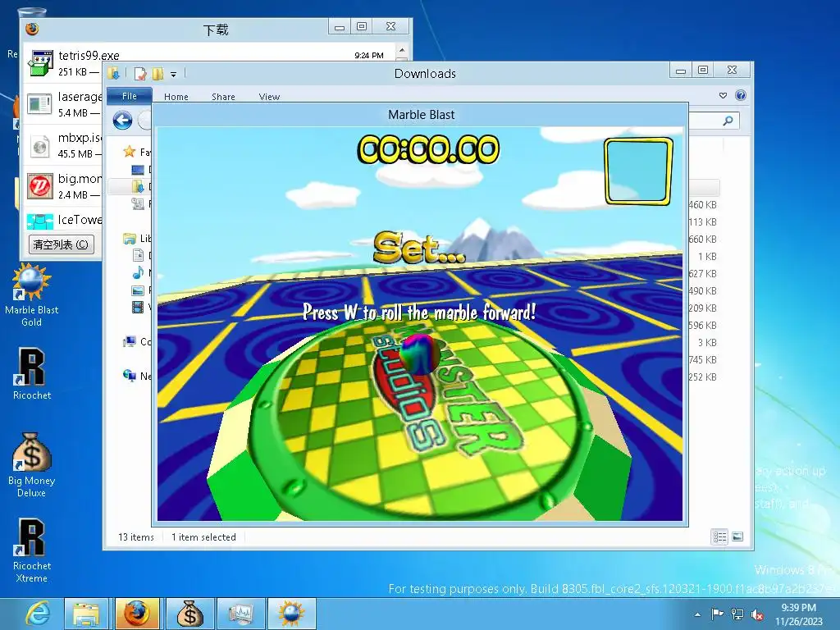Open Internet Explorer from the taskbar

pyautogui.click(x=38, y=614)
